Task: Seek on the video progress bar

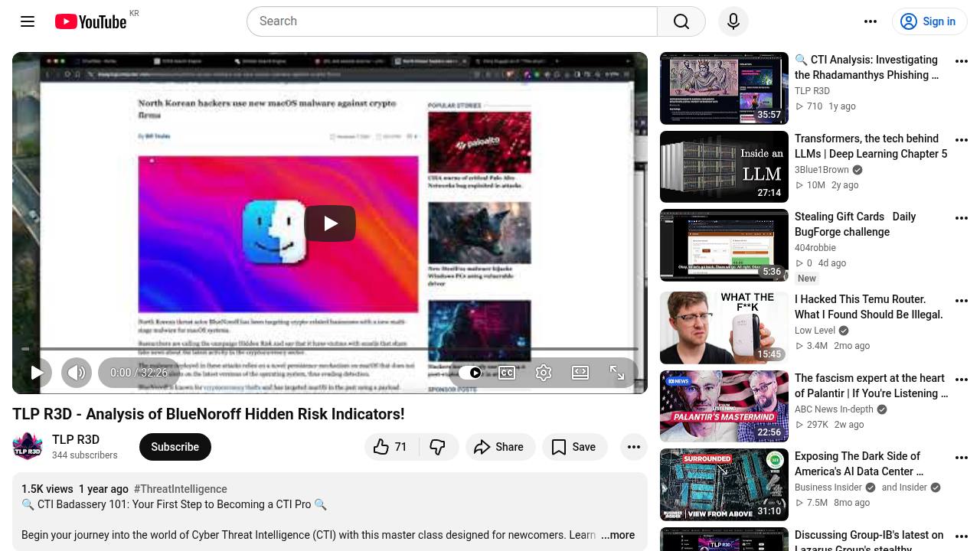Action: point(330,349)
